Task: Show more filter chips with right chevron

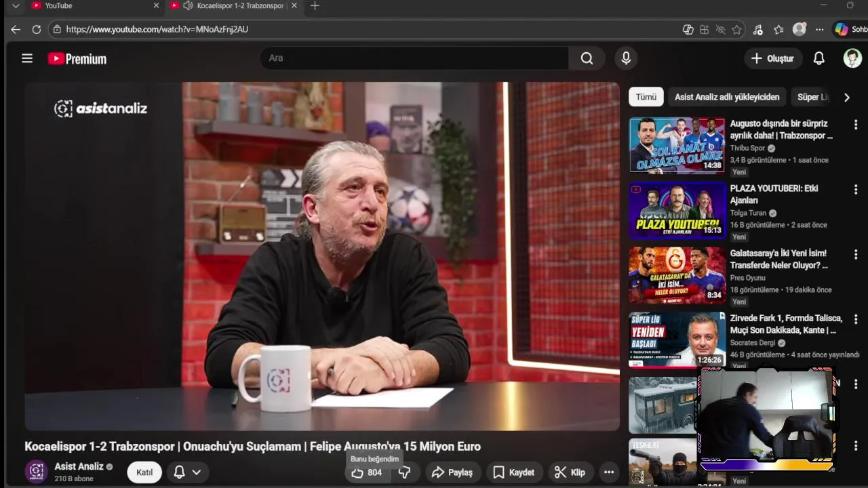Action: coord(846,97)
